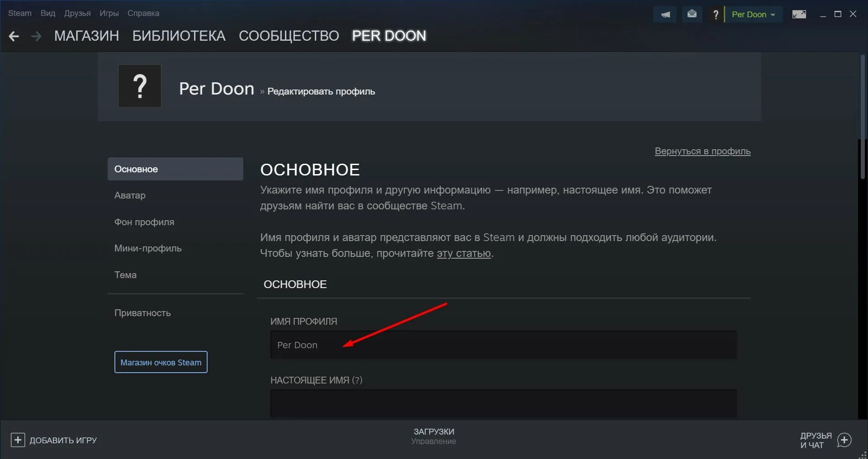The image size is (868, 459).
Task: Select Мини-профиль in the sidebar
Action: click(148, 248)
